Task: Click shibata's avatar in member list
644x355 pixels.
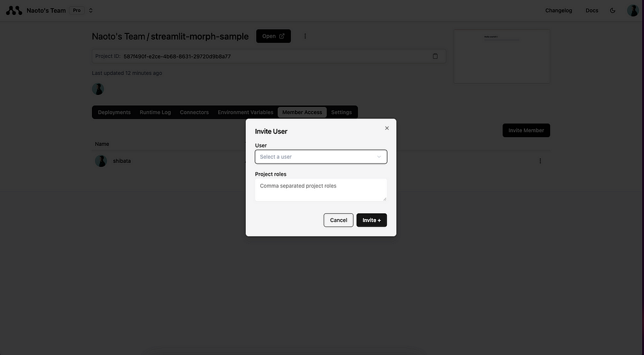Action: 101,161
